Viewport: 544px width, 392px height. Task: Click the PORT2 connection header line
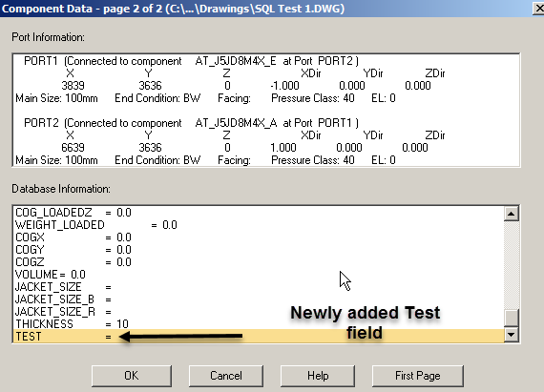[x=191, y=123]
